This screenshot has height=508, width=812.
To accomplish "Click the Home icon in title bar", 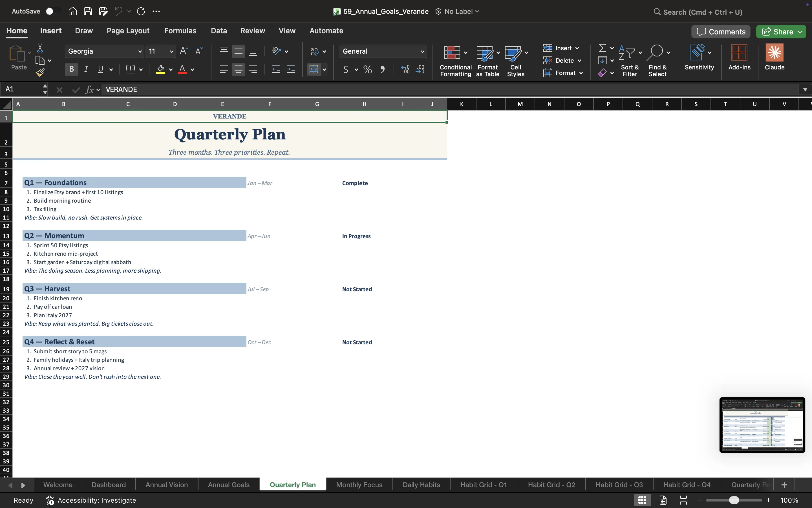I will pyautogui.click(x=72, y=11).
